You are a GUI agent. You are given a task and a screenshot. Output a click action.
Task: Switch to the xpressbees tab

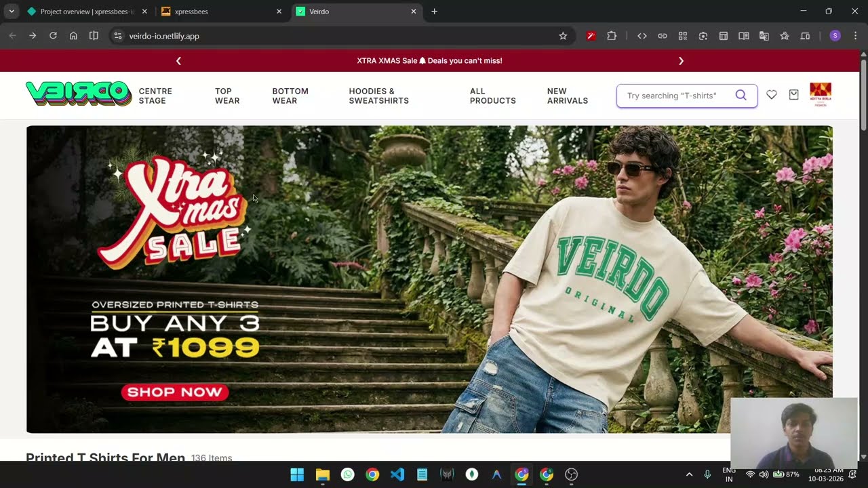pyautogui.click(x=222, y=12)
